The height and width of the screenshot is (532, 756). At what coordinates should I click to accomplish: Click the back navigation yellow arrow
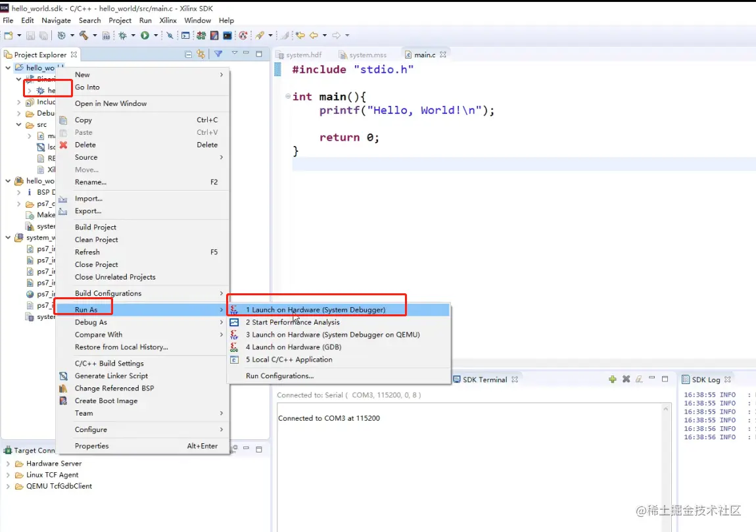[314, 36]
